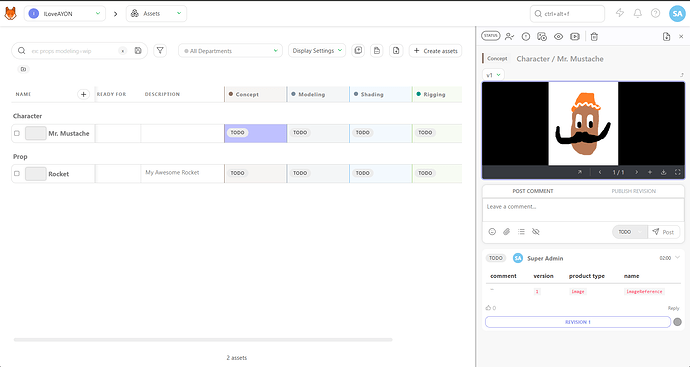Screen dimensions: 690x367
Task: Open the Display Settings dropdown
Action: tap(317, 51)
